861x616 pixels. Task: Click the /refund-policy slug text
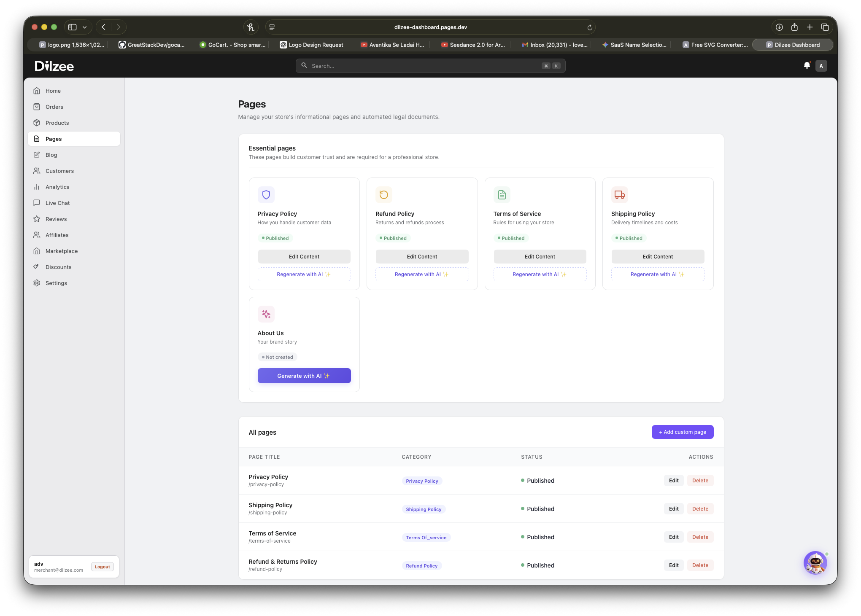265,569
